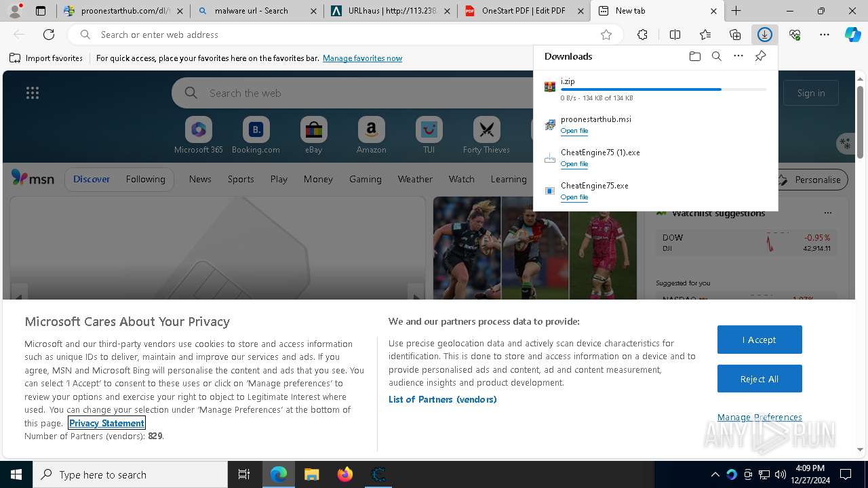Close the New tab tab

pos(713,11)
